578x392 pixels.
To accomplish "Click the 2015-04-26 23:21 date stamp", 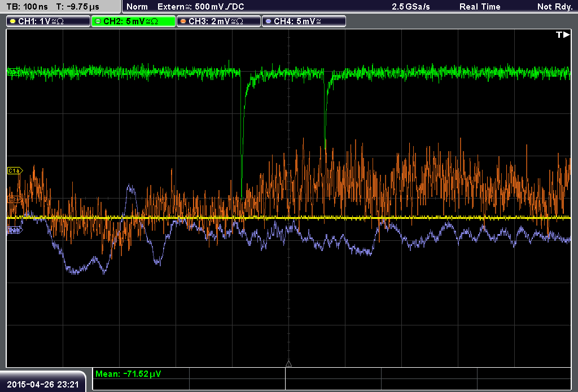I will pyautogui.click(x=43, y=384).
